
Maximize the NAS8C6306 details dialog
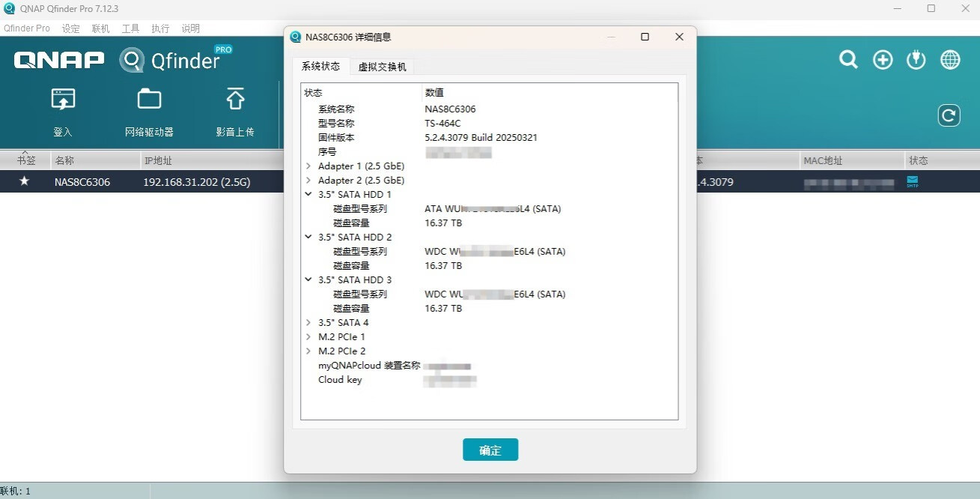645,37
